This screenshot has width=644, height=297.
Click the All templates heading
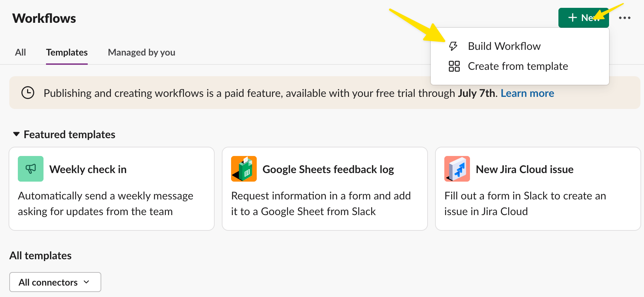point(40,256)
